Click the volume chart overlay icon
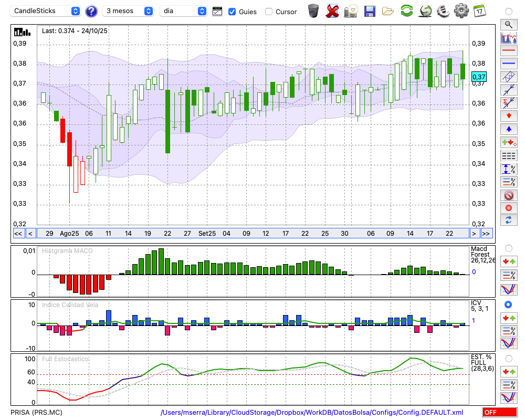 pyautogui.click(x=509, y=37)
